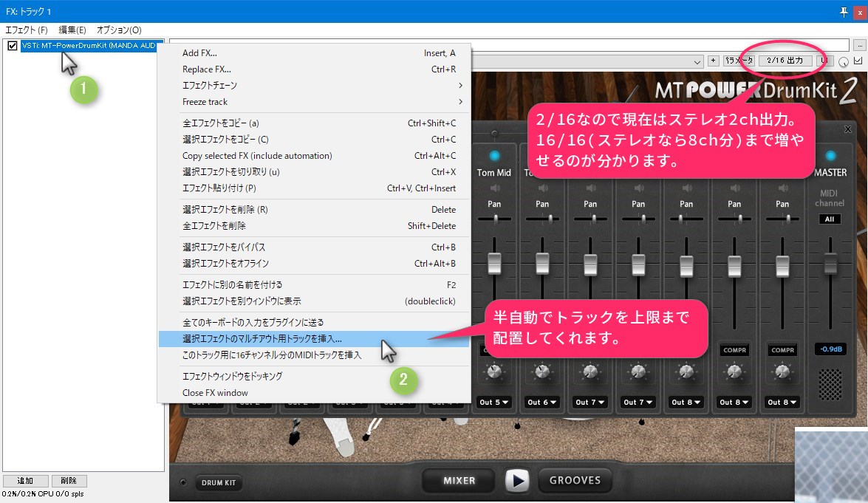Open the DRUM KIT view button
868x503 pixels.
[218, 482]
